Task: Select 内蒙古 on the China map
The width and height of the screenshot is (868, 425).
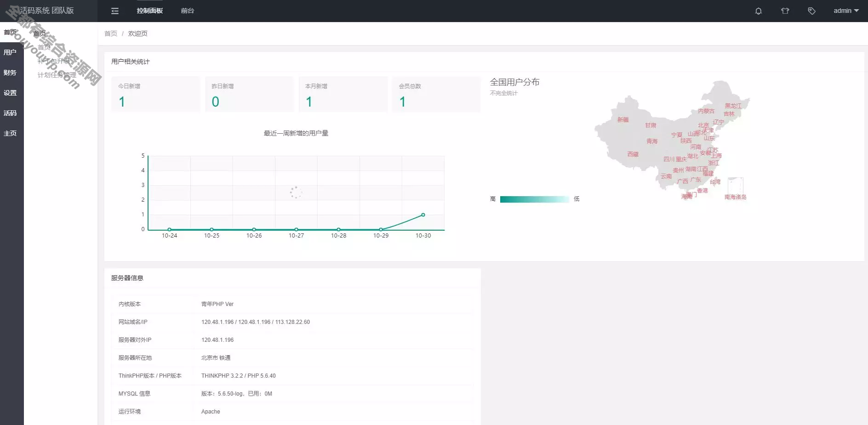Action: 706,111
